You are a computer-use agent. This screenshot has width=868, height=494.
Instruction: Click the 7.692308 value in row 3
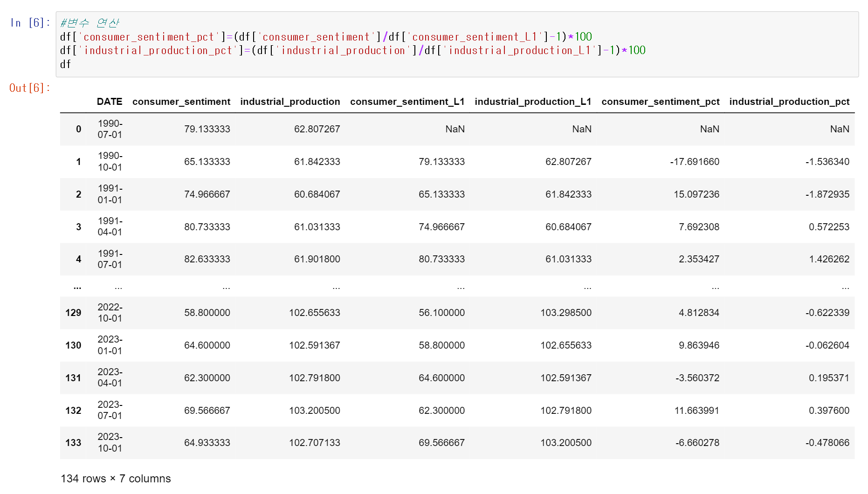coord(699,227)
